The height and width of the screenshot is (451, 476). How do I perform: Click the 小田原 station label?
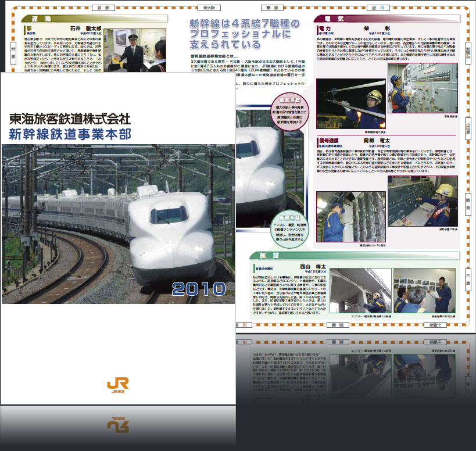click(x=468, y=128)
